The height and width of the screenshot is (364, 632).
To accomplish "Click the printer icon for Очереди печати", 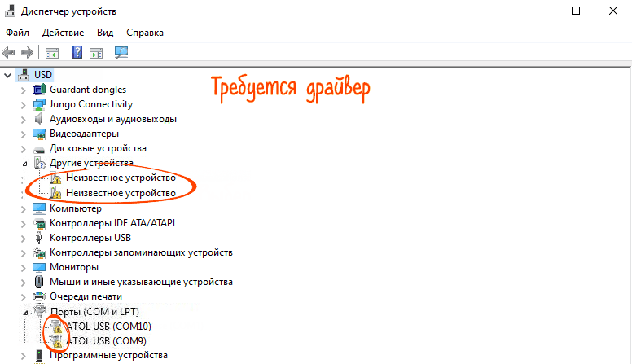I will coord(39,296).
